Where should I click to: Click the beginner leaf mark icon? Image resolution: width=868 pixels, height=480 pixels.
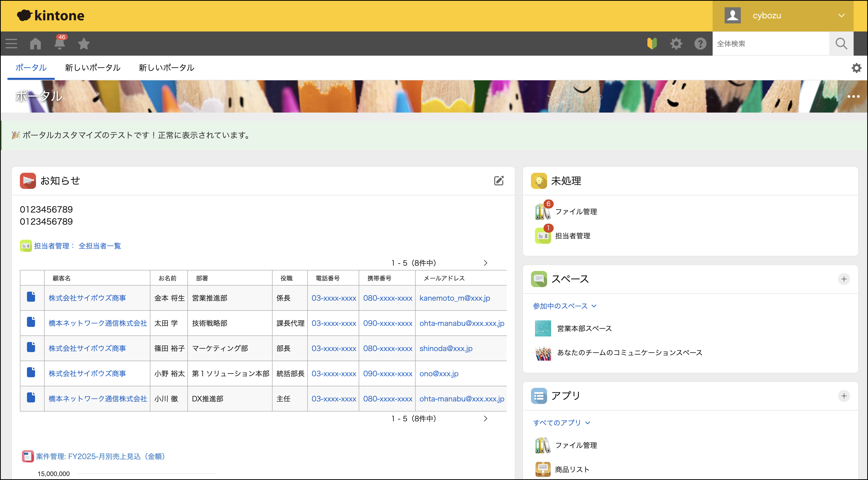click(x=652, y=44)
